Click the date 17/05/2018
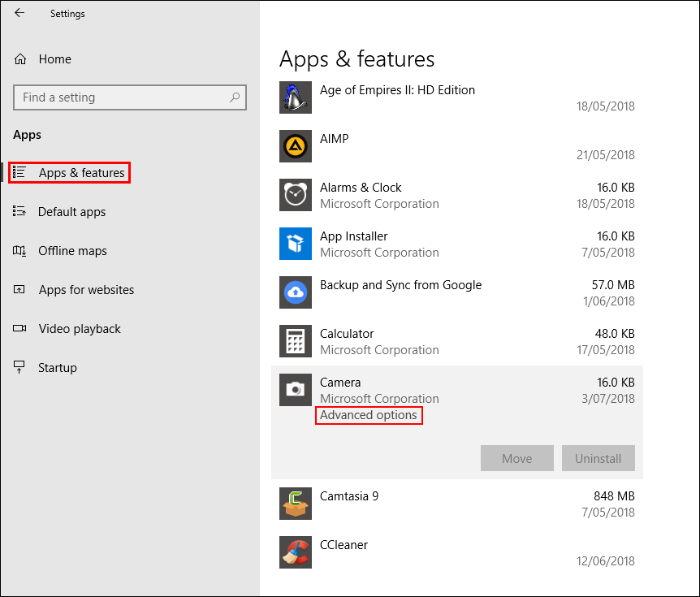The image size is (700, 597). tap(605, 349)
